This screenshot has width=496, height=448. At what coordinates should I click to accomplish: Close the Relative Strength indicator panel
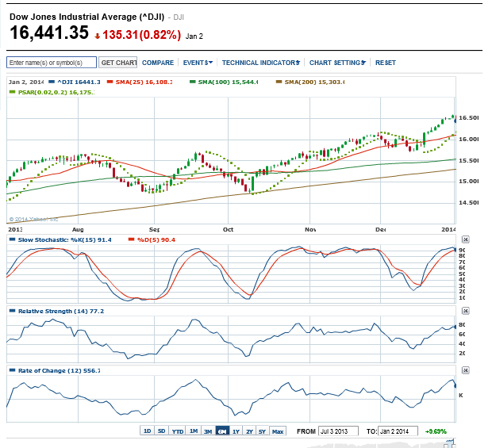tap(465, 311)
